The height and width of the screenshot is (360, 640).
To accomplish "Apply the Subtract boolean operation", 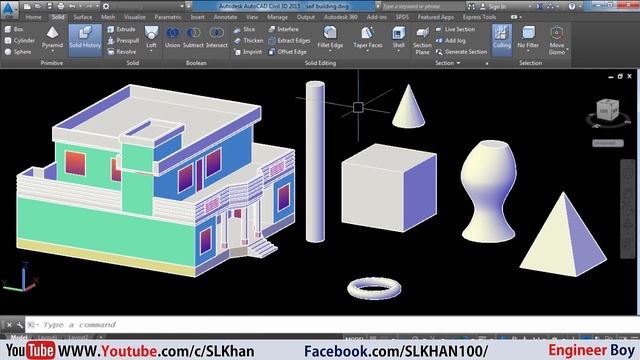I will pyautogui.click(x=193, y=38).
